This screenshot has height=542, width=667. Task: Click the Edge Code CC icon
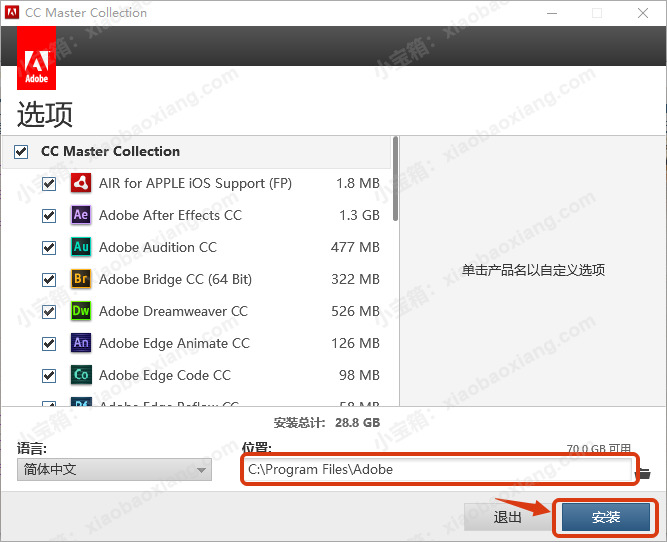click(x=81, y=375)
